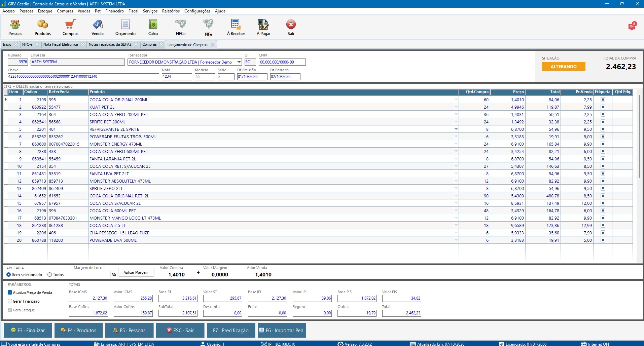644x346 pixels.
Task: Click the F7 - Precificação button
Action: 231,330
